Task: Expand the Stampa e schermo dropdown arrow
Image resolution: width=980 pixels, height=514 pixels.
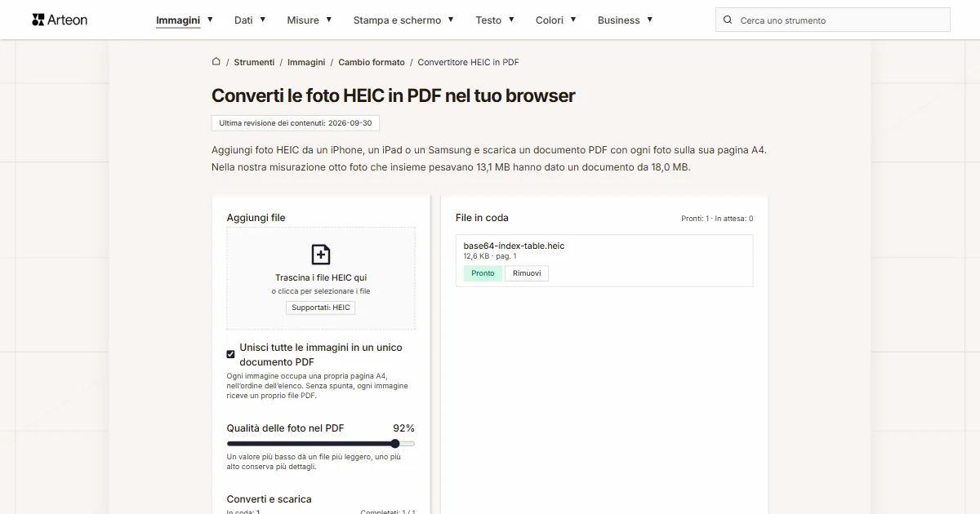Action: pos(451,20)
